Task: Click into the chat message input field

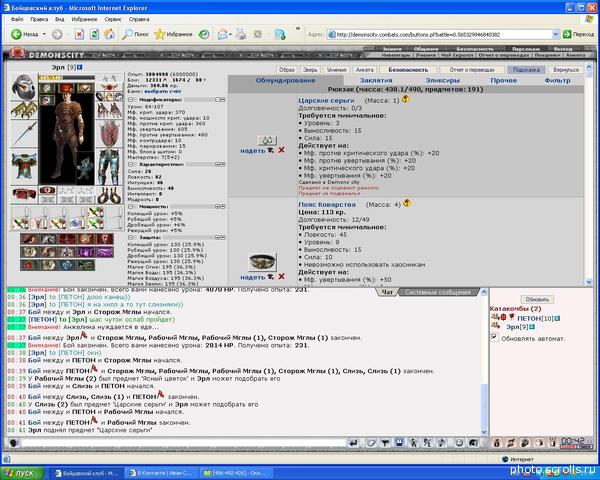Action: pos(183,443)
